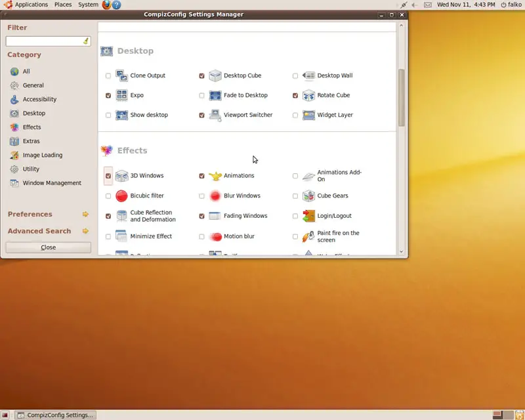Image resolution: width=525 pixels, height=420 pixels.
Task: Enable the Blur Windows checkbox
Action: tap(201, 196)
